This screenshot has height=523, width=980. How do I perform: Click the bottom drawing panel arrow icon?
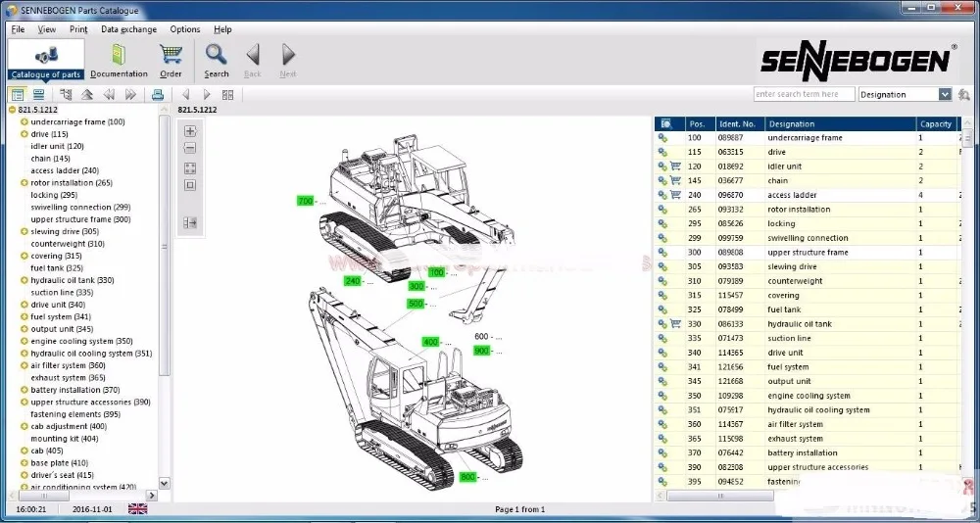point(191,223)
